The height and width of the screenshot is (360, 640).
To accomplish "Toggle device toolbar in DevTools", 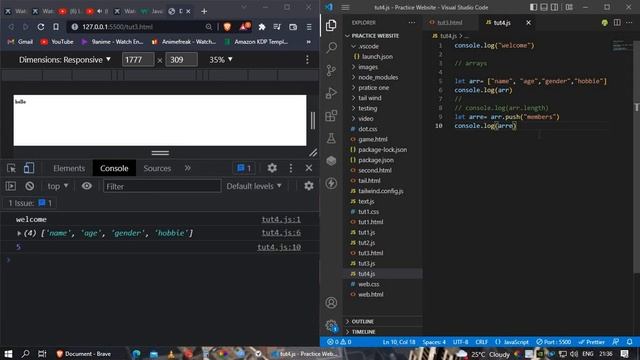I will pos(29,168).
